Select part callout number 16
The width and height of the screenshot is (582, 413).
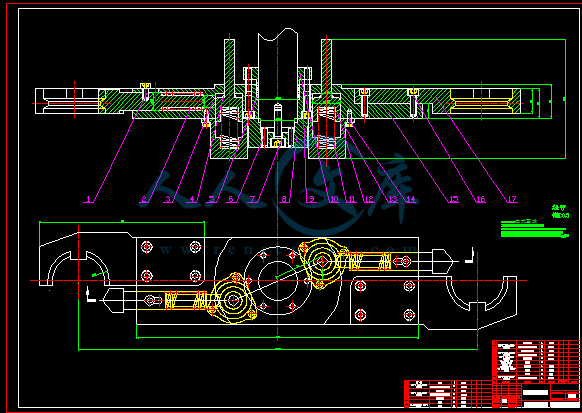480,200
